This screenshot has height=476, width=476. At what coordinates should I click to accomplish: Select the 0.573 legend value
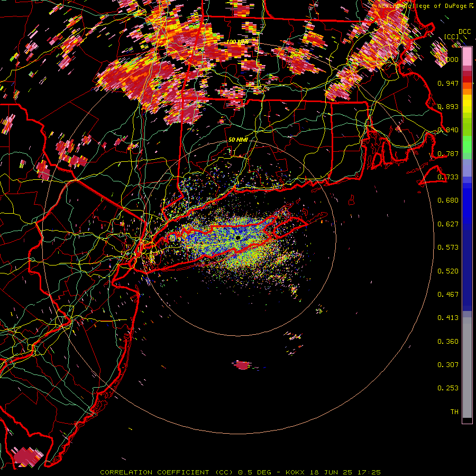[448, 248]
